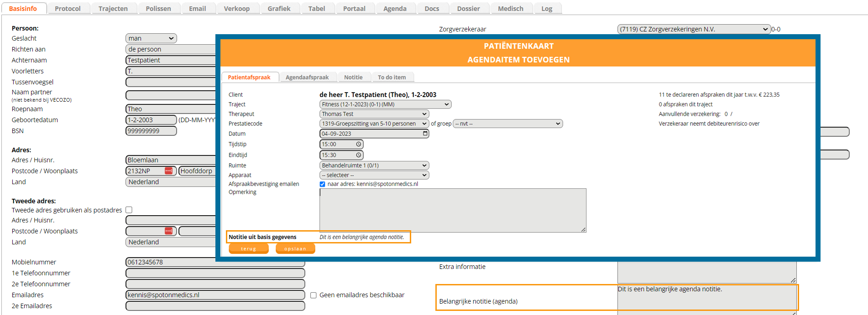
Task: Grab the resize handle of Opmerking textarea
Action: (583, 230)
